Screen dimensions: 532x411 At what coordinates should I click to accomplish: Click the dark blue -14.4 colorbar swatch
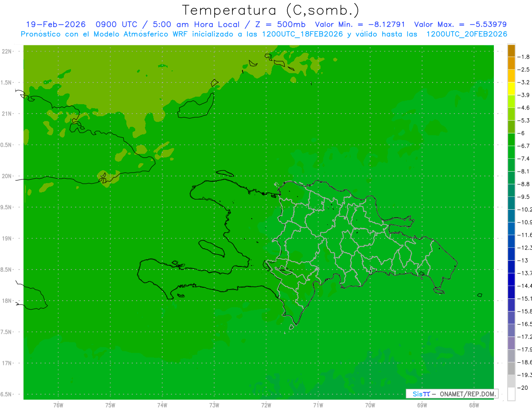[x=511, y=279]
